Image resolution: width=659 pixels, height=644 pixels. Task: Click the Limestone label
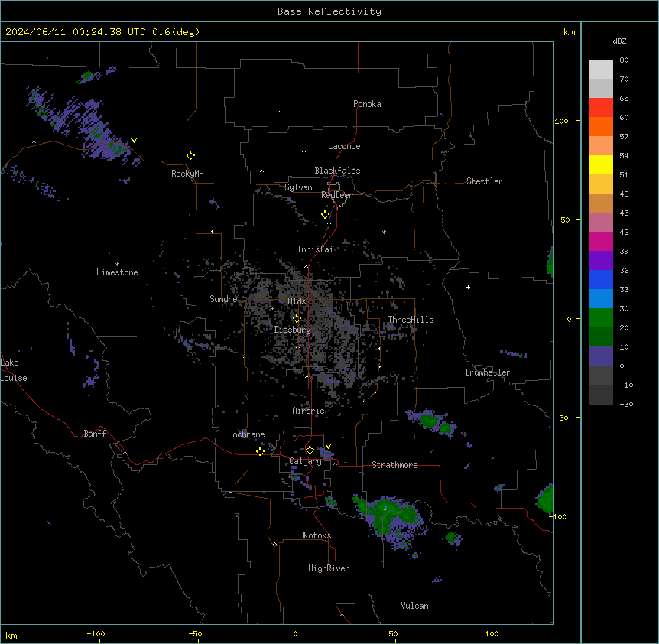point(117,272)
